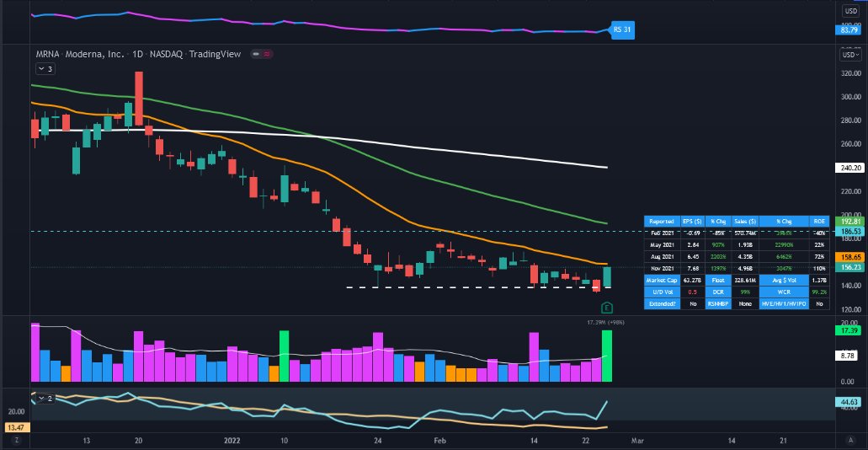Viewport: 868px width, 450px height.
Task: Expand the collapsed indicators legend labeled 3
Action: (45, 69)
